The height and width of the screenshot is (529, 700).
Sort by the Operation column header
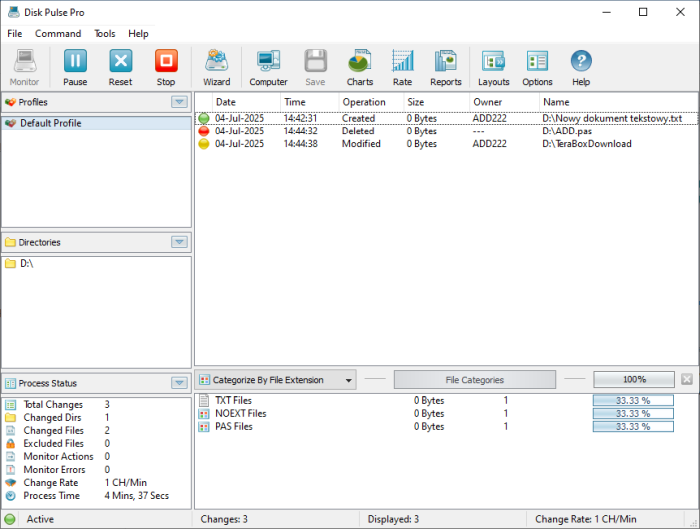371,102
